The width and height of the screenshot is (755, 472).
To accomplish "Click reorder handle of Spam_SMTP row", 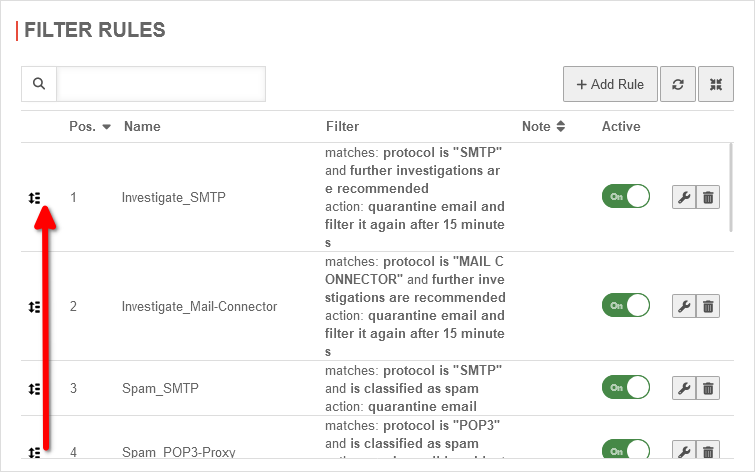I will pos(35,388).
